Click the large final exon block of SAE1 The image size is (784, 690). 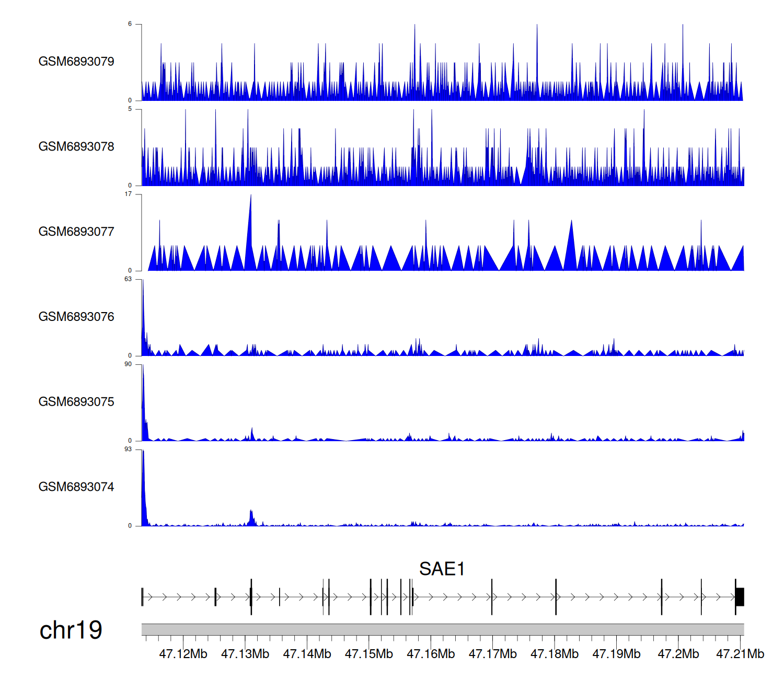(x=740, y=597)
